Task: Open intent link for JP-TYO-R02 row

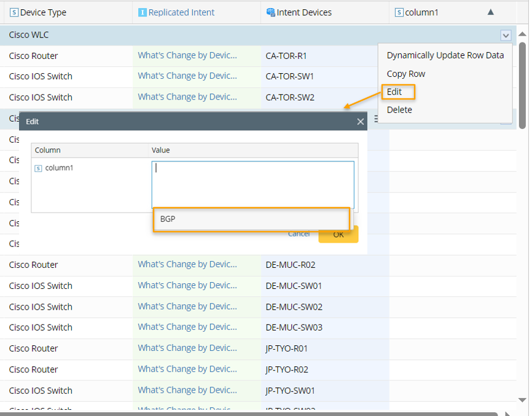Action: click(187, 369)
